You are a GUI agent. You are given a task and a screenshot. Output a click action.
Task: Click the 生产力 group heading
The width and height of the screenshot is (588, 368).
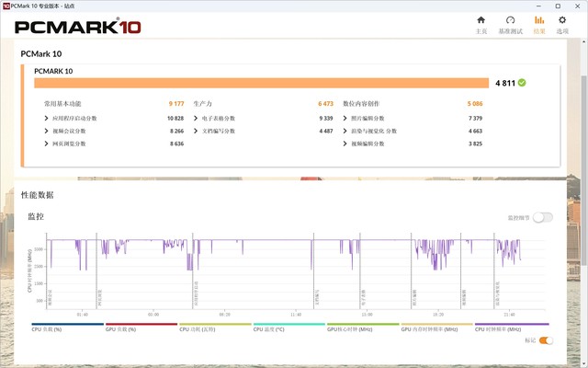pos(203,104)
